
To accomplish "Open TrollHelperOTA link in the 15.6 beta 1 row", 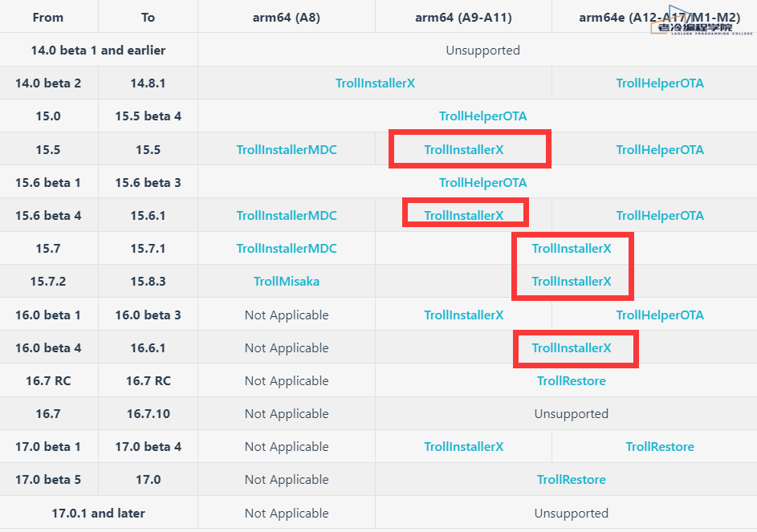I will [x=482, y=182].
